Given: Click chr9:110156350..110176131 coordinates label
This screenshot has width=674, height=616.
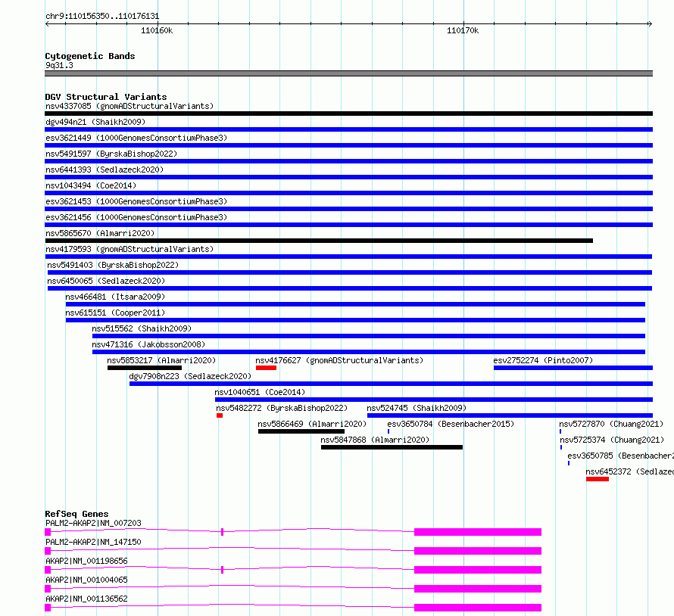Looking at the screenshot, I should pos(102,16).
